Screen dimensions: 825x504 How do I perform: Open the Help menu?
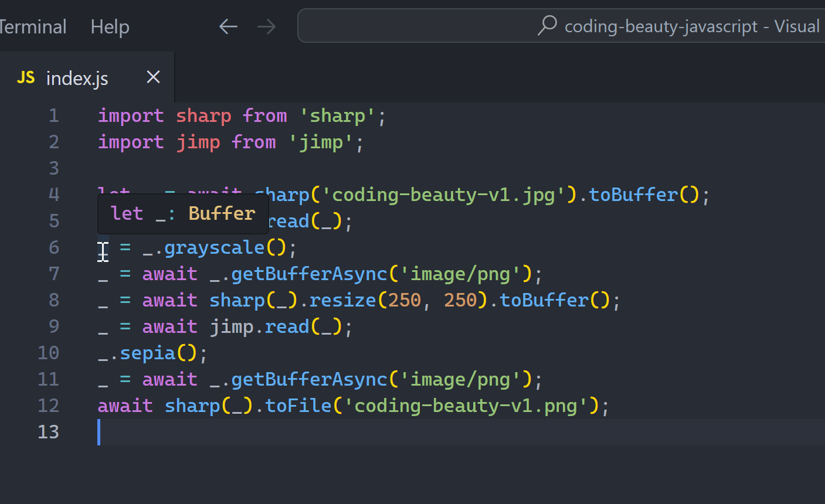(110, 26)
